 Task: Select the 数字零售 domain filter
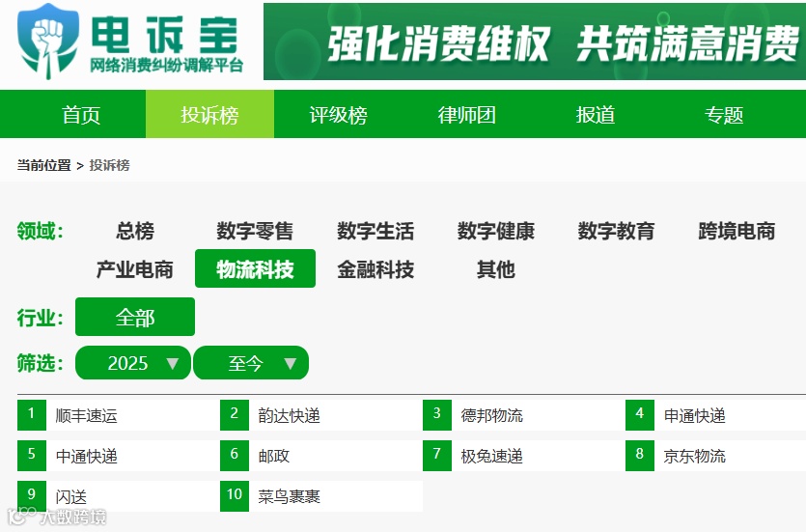coord(255,231)
